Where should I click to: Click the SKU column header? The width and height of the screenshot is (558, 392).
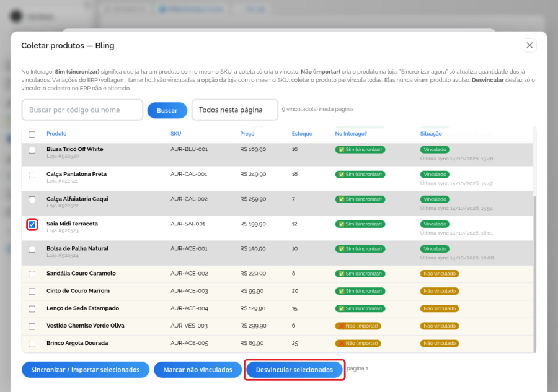pyautogui.click(x=176, y=134)
